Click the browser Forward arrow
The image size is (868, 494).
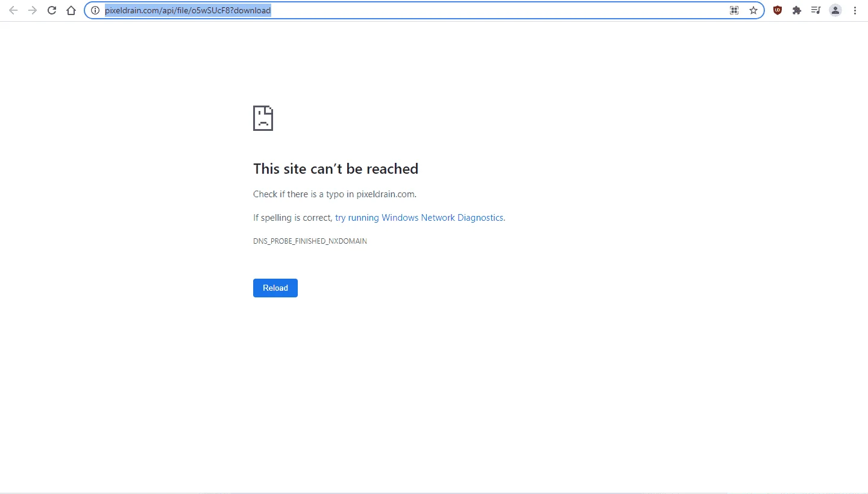(x=33, y=10)
